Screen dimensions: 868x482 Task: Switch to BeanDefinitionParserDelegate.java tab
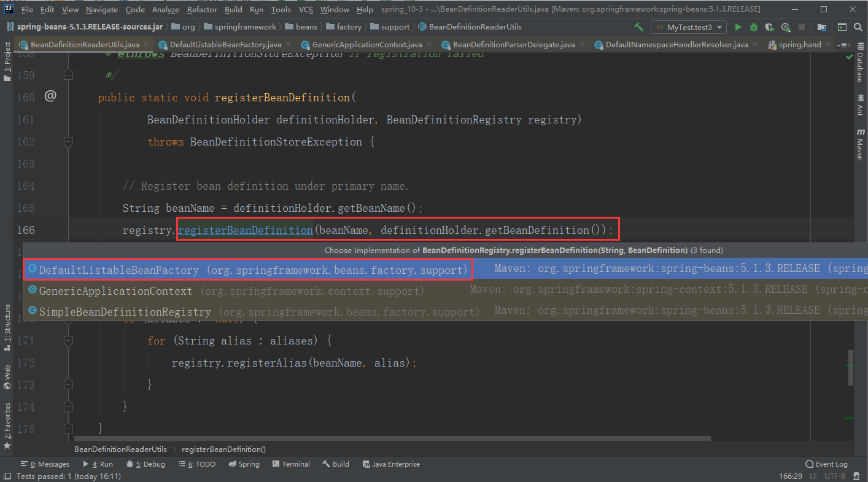point(513,45)
